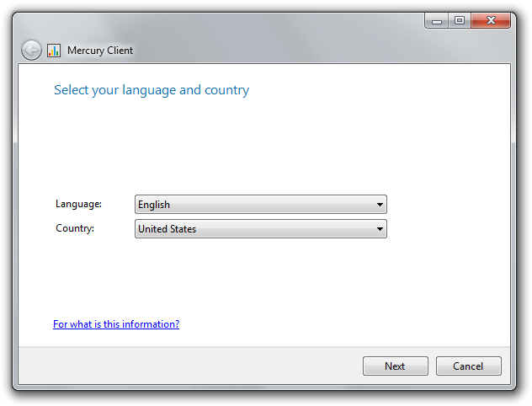The width and height of the screenshot is (532, 406).
Task: Select the 'United States' value in the Country box
Action: tap(167, 229)
